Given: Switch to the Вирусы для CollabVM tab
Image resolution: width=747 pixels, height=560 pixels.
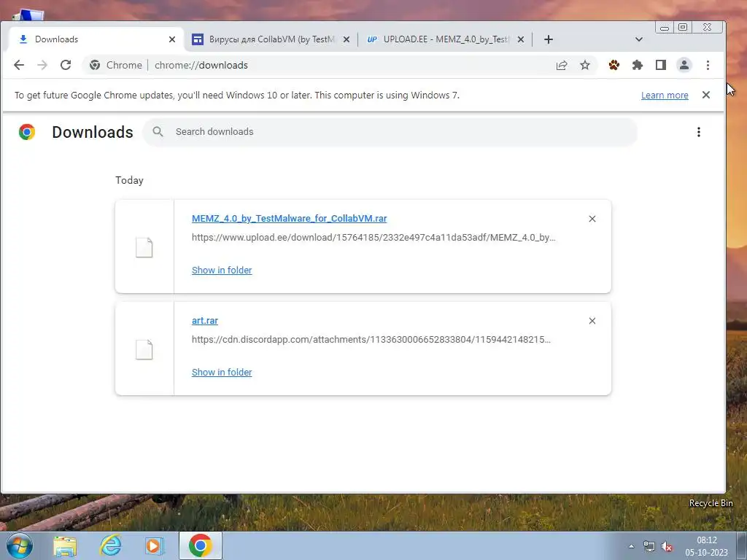Looking at the screenshot, I should [271, 39].
